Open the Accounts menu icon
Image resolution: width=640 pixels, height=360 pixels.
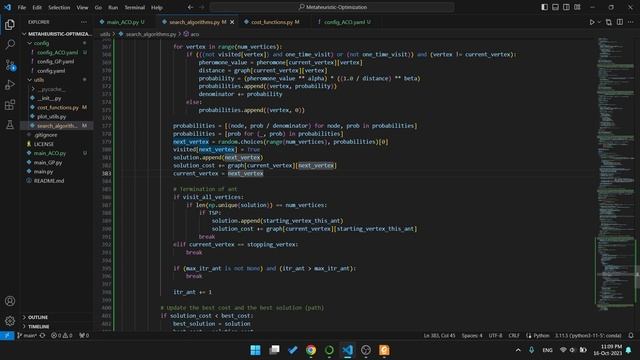point(10,301)
